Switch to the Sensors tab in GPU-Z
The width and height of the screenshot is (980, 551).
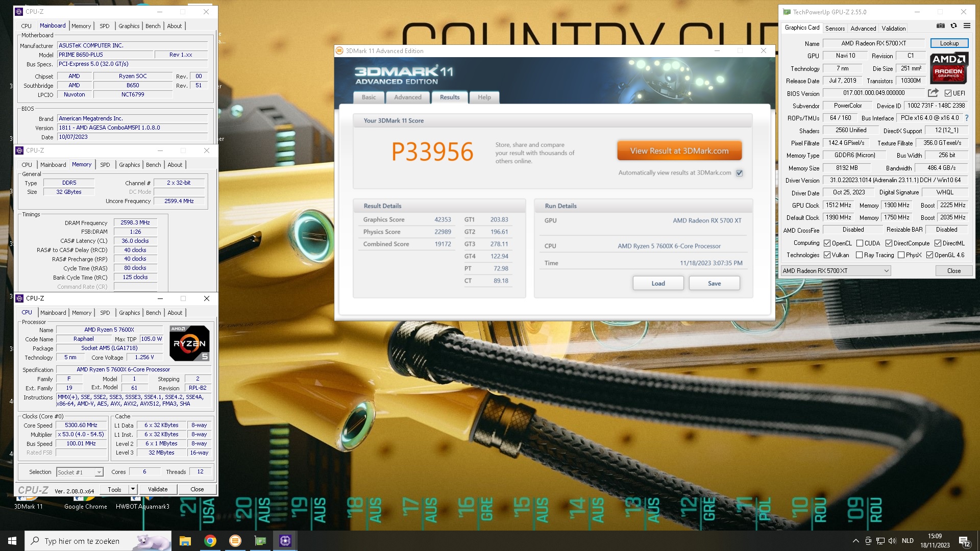click(x=835, y=29)
